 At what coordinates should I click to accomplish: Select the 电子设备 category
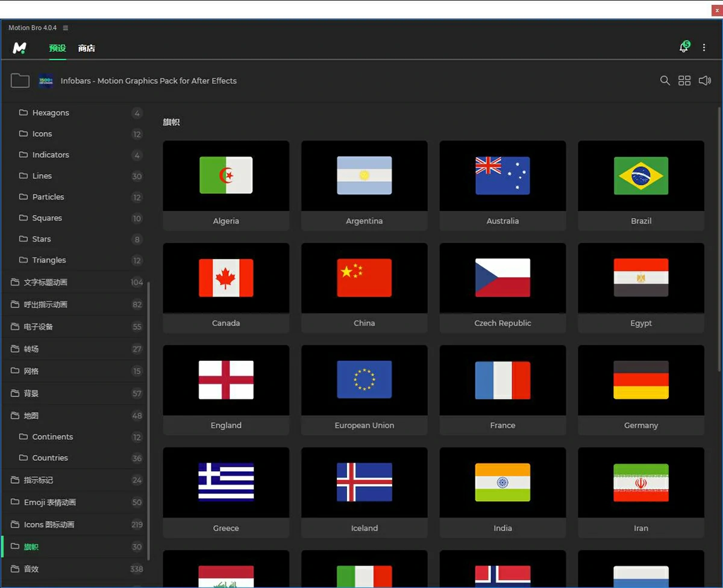point(75,327)
